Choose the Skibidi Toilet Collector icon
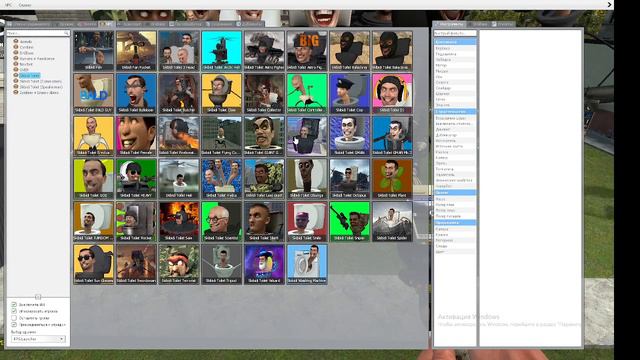This screenshot has width=640, height=360. [264, 93]
